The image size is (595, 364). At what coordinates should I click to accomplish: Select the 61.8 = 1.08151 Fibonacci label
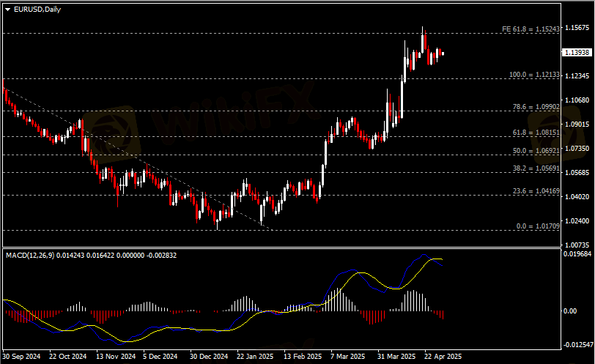coord(536,133)
